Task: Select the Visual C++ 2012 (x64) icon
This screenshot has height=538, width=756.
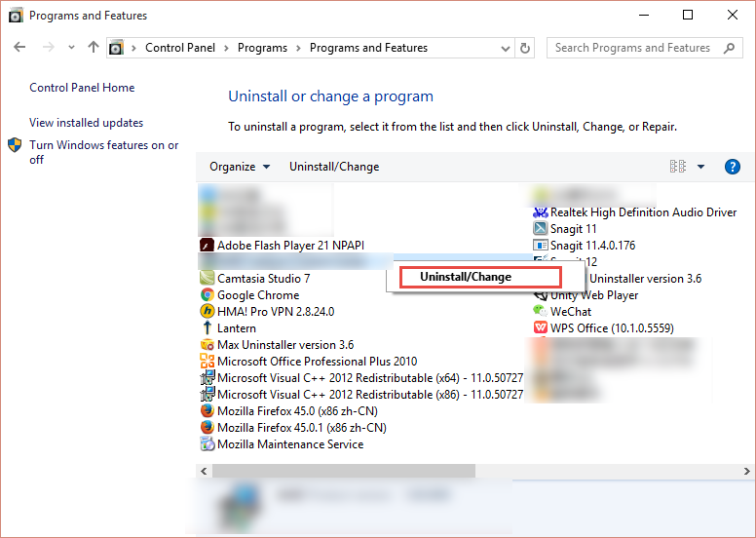Action: (208, 377)
